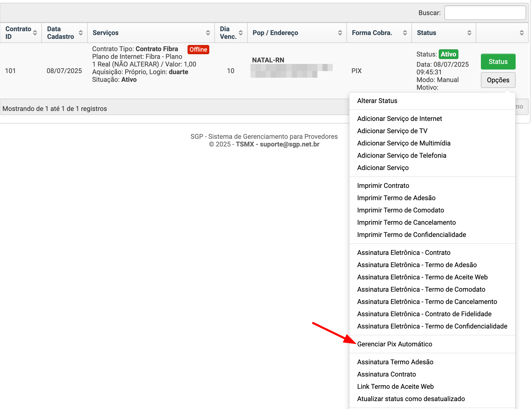The image size is (532, 409).
Task: Select Adicionar Serviço de Internet
Action: click(399, 119)
